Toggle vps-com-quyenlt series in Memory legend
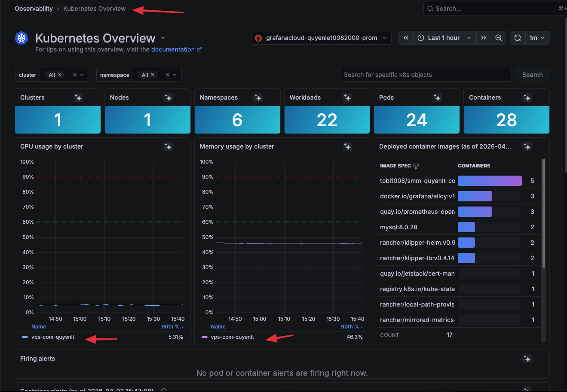The height and width of the screenshot is (392, 567). [x=232, y=337]
